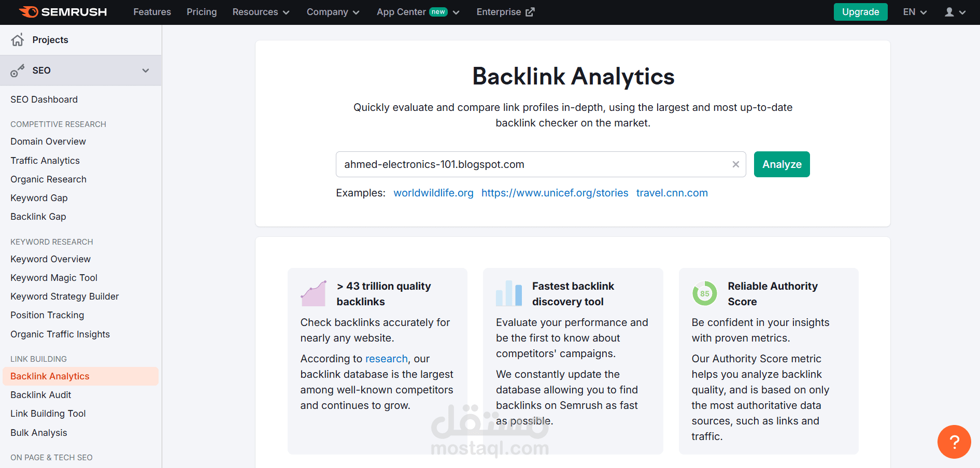Click the SEO key icon in sidebar

click(18, 70)
